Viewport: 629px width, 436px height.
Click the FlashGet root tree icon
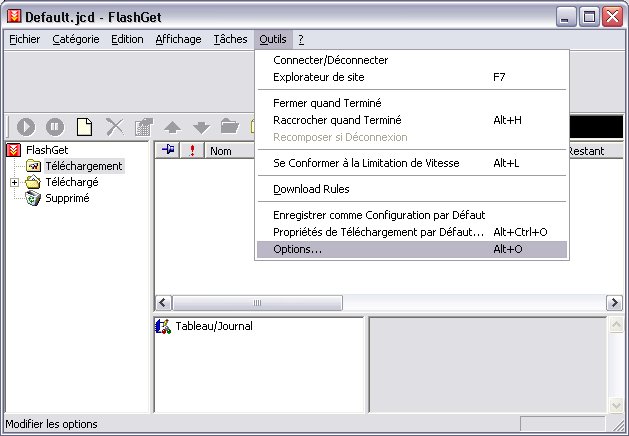pyautogui.click(x=14, y=150)
